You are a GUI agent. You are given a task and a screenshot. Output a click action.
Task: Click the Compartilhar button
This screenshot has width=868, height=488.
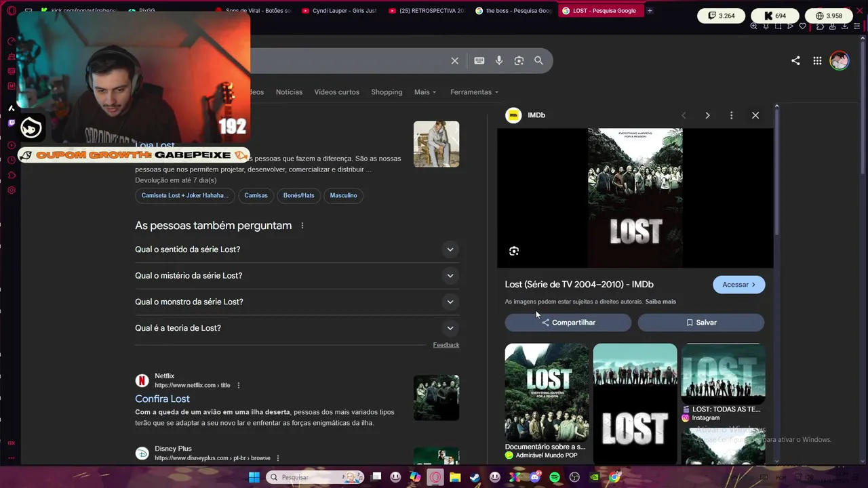click(568, 323)
